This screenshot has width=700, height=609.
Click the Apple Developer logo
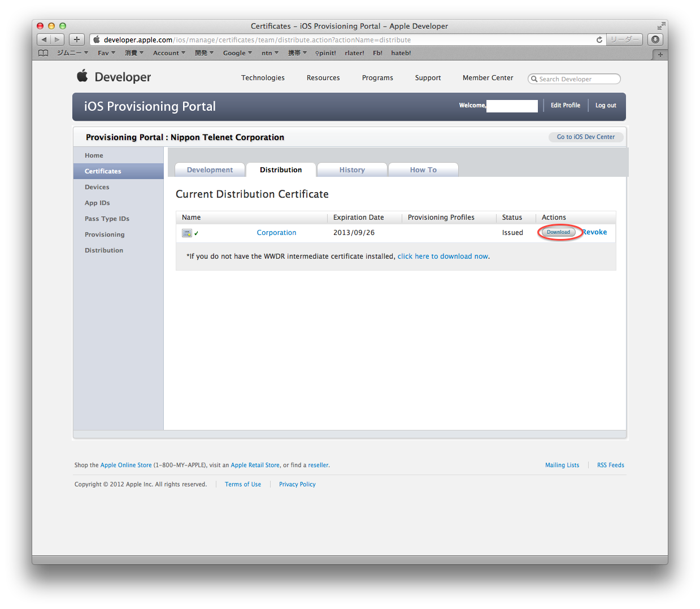[114, 77]
